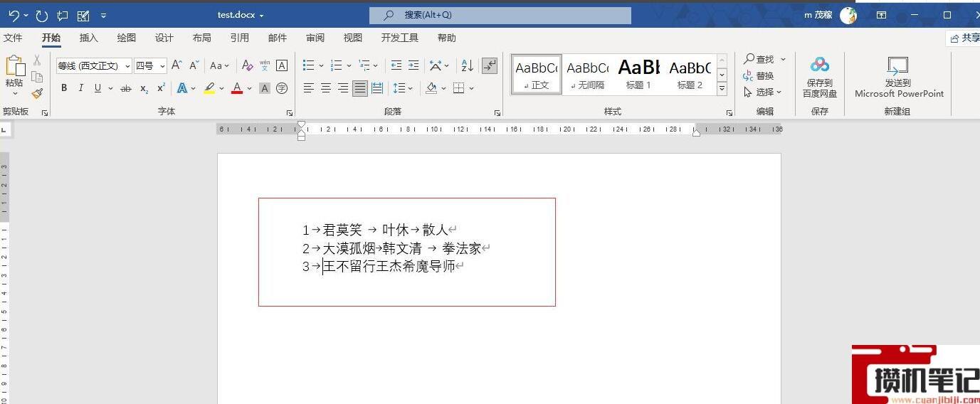Click the search box 搜索(Alt+Q)

click(500, 15)
